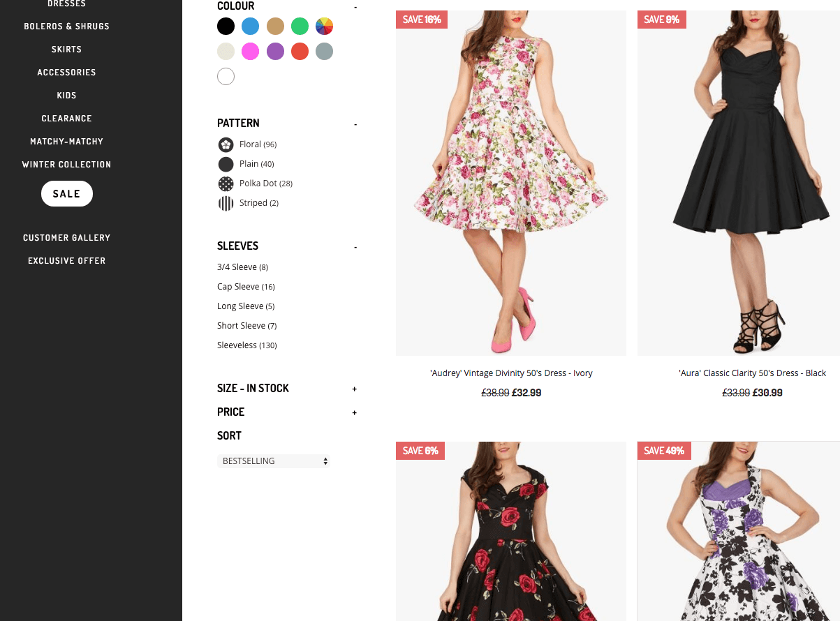Screen dimensions: 840x621
Task: Go to Winter Collection menu item
Action: [66, 165]
